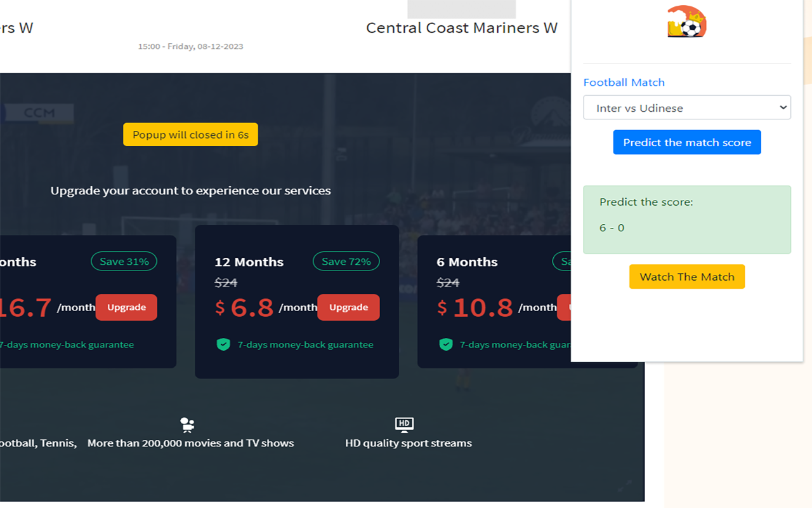Click the predicted score 6 - 0
The image size is (812, 508).
[612, 228]
